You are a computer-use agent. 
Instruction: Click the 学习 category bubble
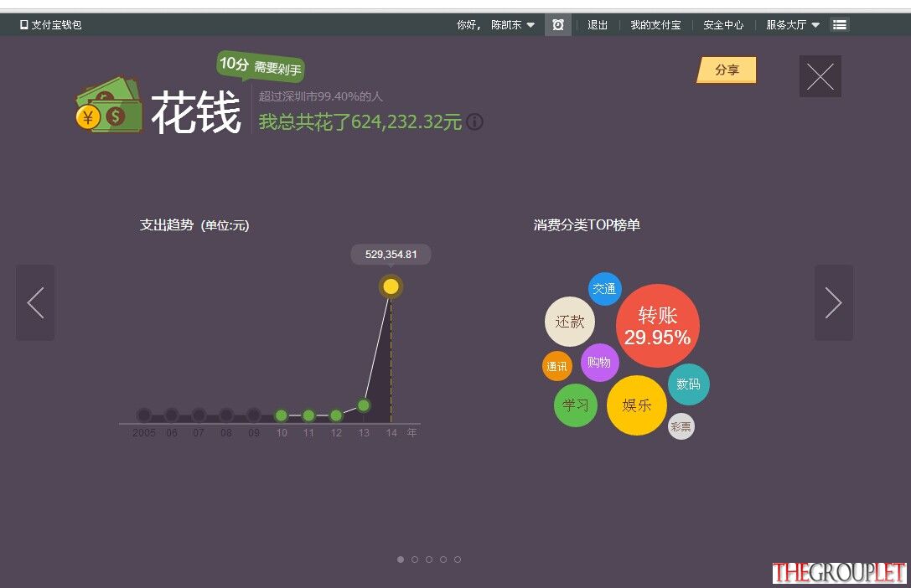576,405
